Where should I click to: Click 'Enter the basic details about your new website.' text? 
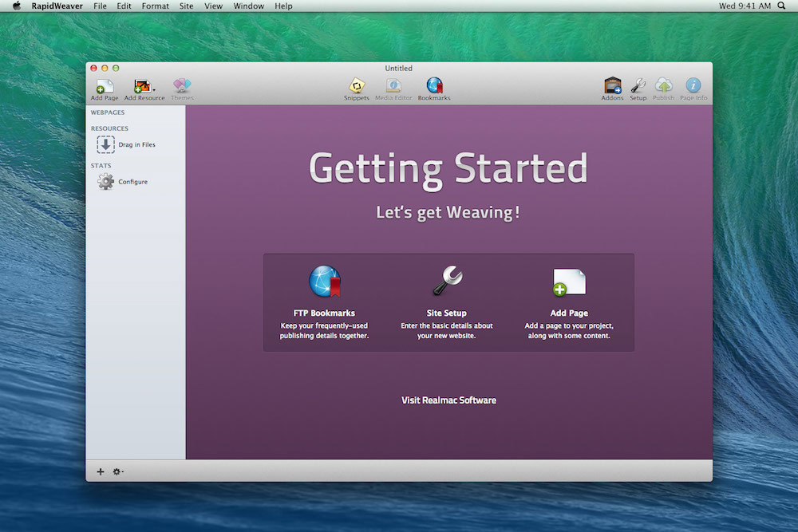click(x=446, y=330)
